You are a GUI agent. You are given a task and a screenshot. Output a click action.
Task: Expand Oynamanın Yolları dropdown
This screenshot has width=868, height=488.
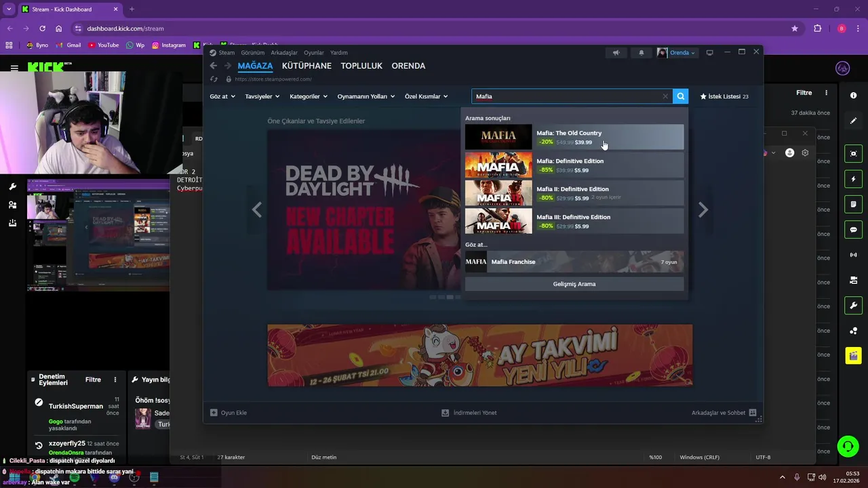[366, 96]
